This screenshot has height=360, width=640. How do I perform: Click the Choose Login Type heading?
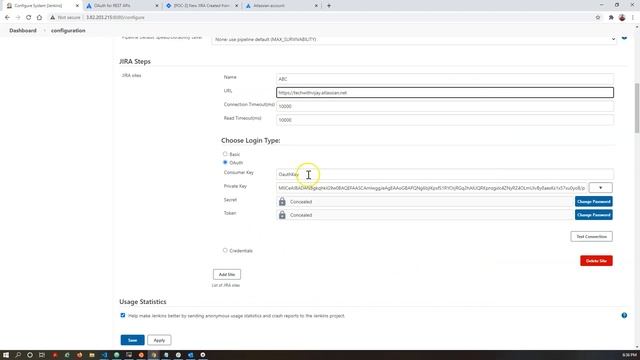click(251, 140)
